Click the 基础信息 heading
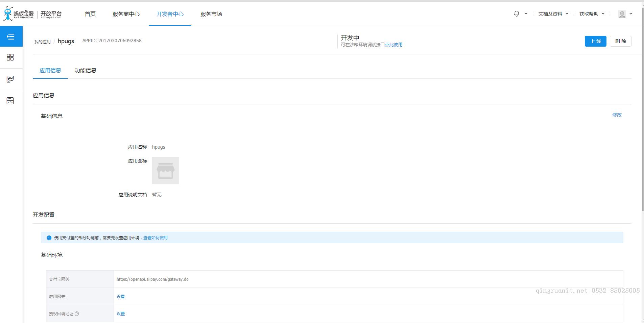 [x=52, y=116]
